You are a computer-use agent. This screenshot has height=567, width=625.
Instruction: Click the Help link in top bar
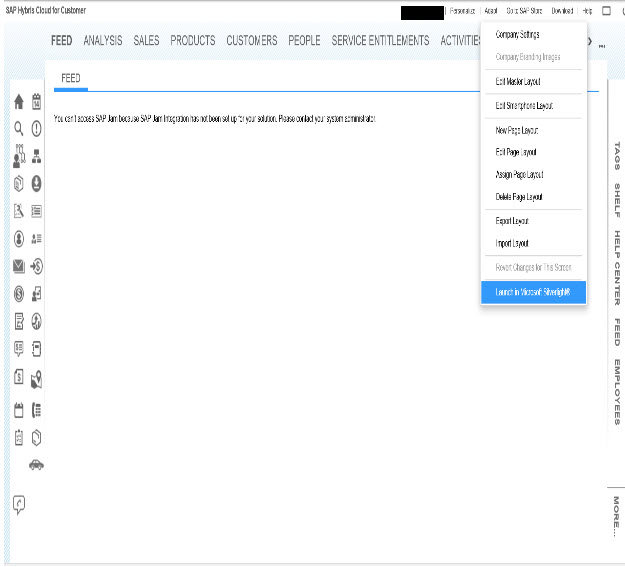[x=587, y=11]
